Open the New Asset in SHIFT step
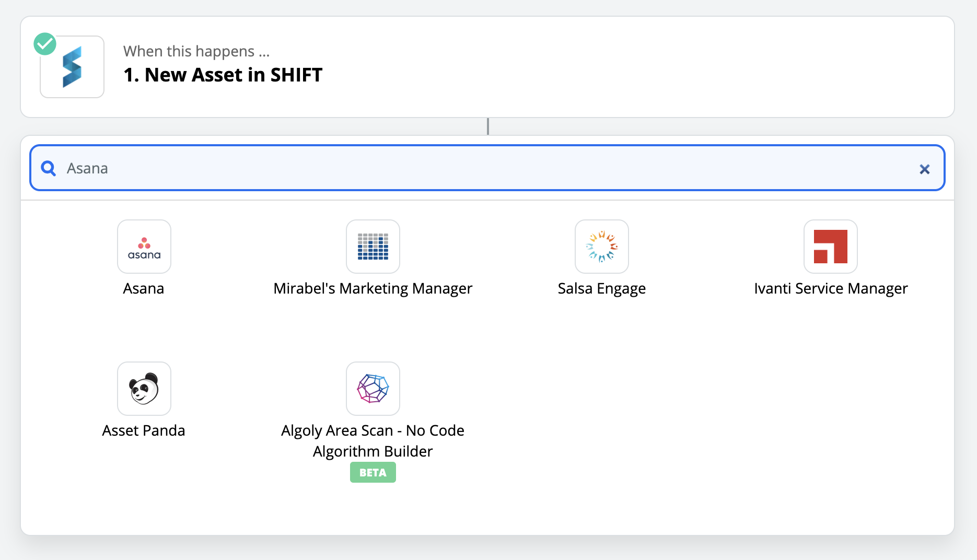 (223, 75)
